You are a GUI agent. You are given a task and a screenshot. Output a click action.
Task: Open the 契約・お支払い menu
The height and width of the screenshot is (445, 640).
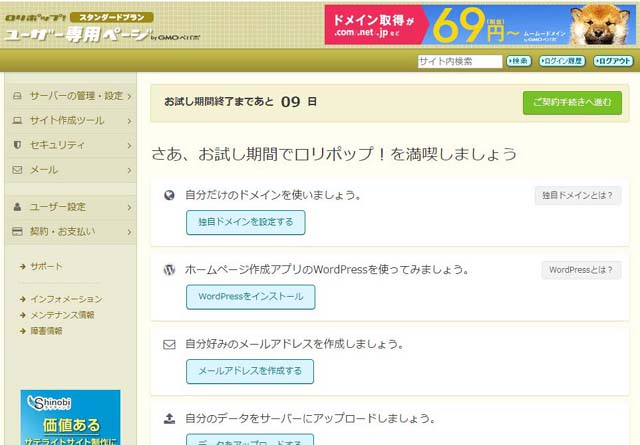72,231
